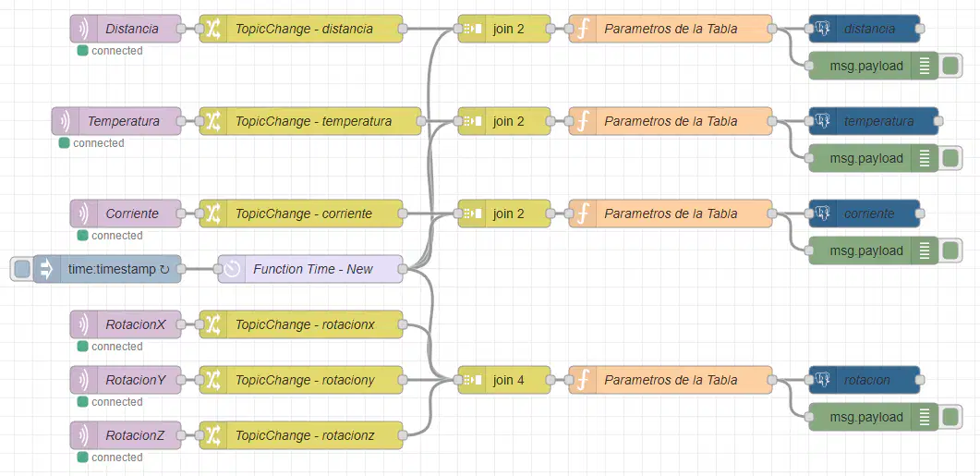
Task: Click the 'corriente' database node label
Action: point(869,214)
